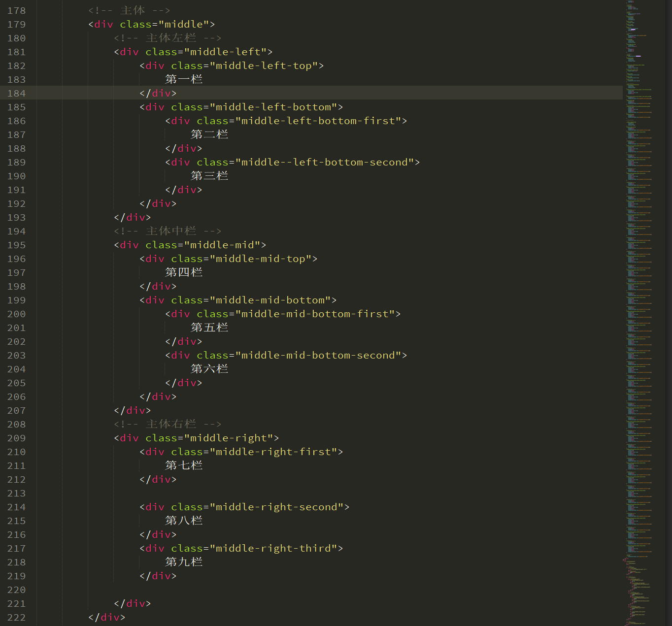
Task: Click the comment text '主体' on line 178
Action: [x=133, y=10]
